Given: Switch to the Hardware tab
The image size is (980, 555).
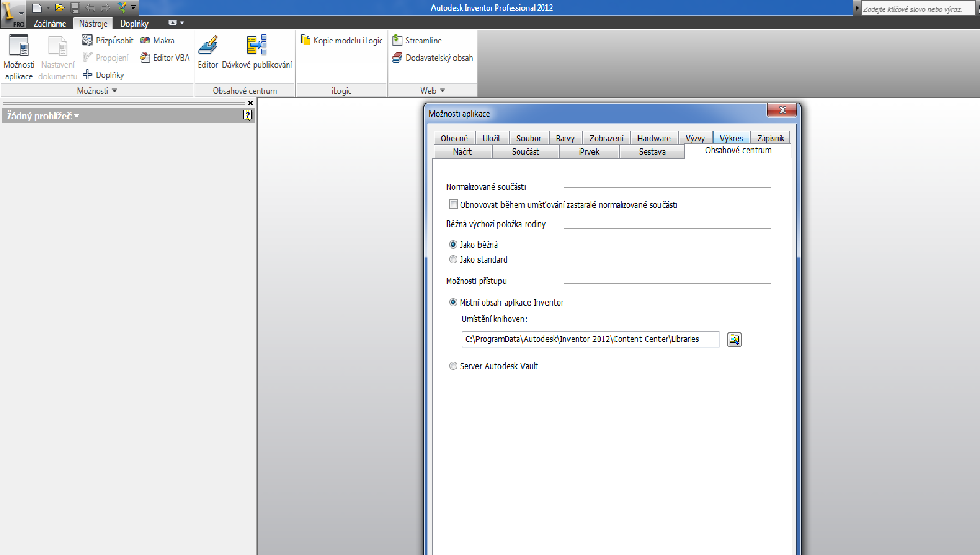Looking at the screenshot, I should (x=653, y=138).
